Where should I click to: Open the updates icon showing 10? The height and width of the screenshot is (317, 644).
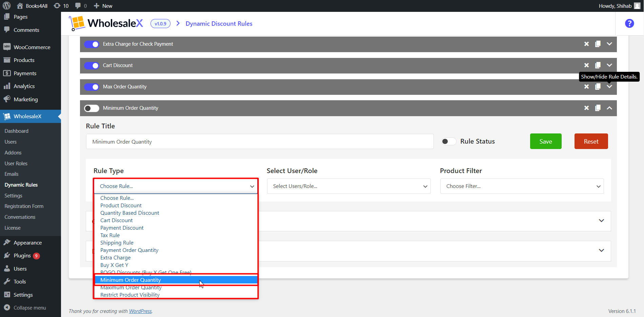tap(61, 6)
